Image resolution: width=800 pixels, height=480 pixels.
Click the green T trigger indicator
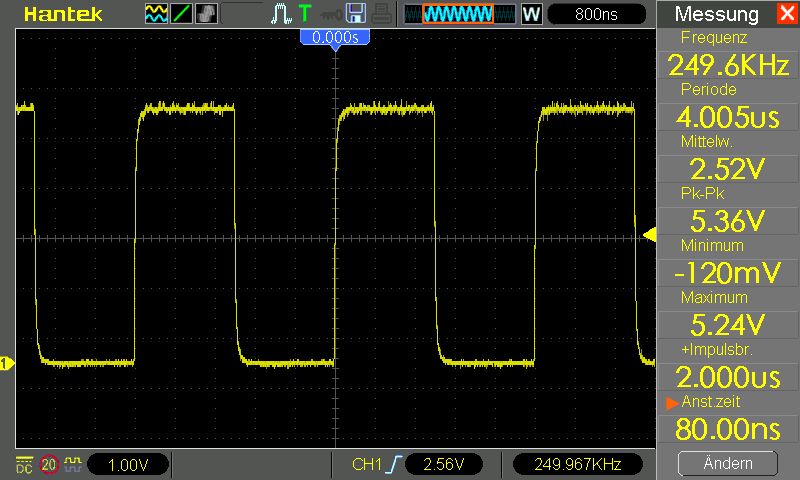point(304,14)
